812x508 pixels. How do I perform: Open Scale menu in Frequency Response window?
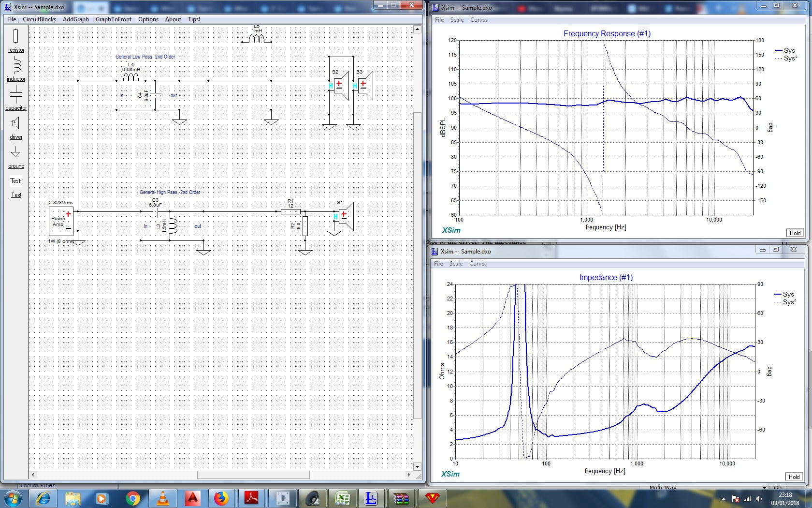(x=457, y=20)
